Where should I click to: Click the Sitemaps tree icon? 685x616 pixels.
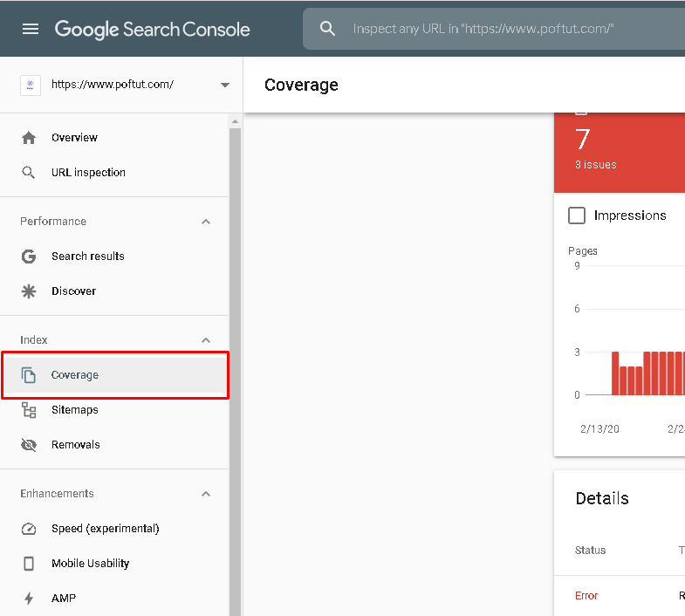pos(29,410)
